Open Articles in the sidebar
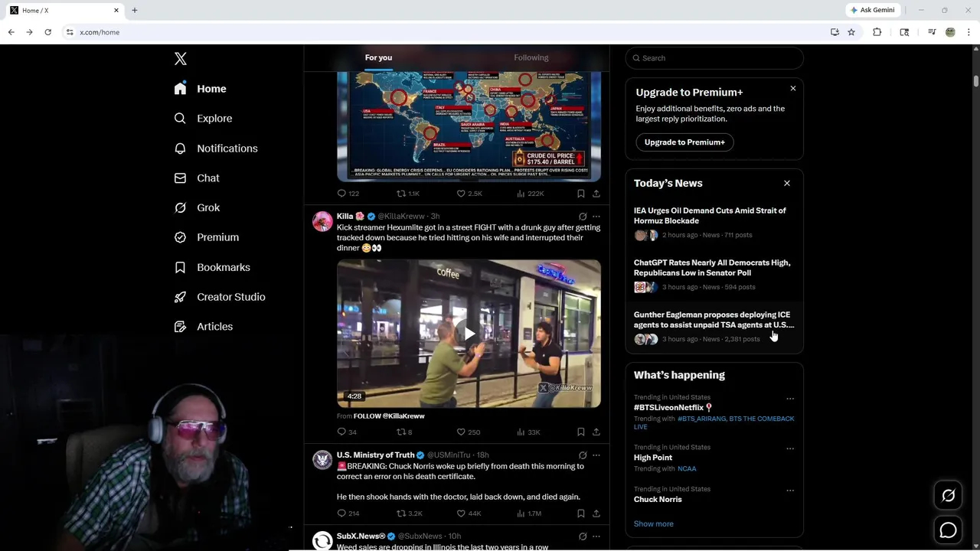This screenshot has width=980, height=551. (203, 327)
